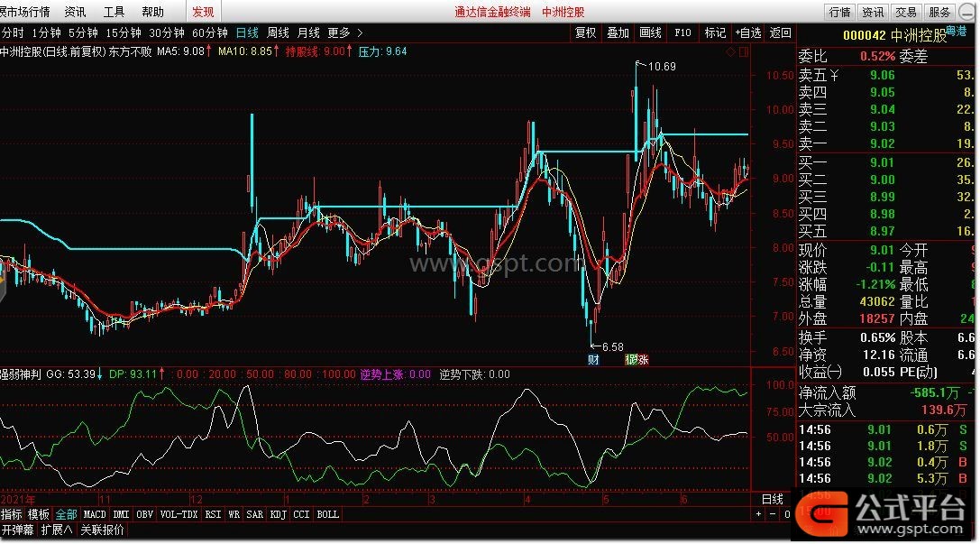
Task: Switch indicator to RSI
Action: click(213, 514)
